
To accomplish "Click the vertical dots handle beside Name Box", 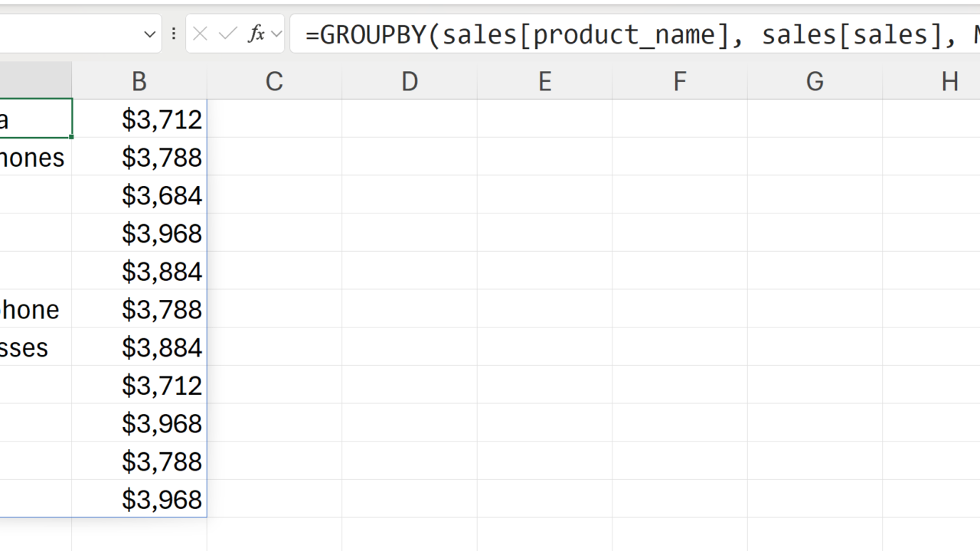I will pyautogui.click(x=174, y=34).
